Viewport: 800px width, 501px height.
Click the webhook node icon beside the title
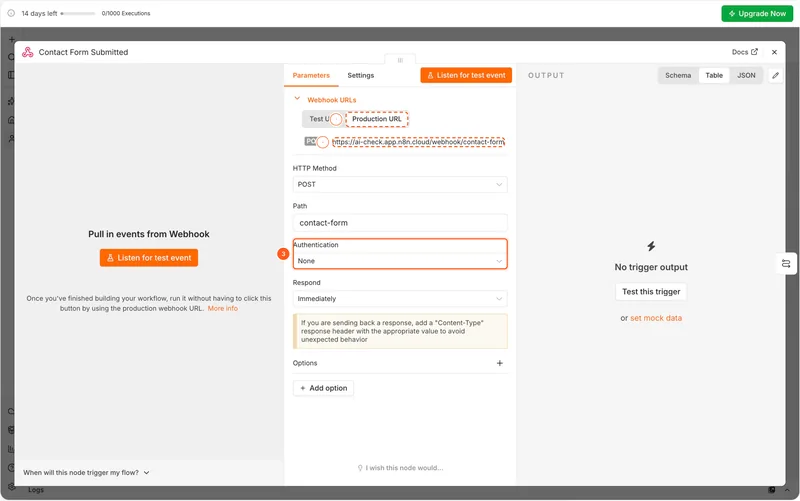(x=28, y=52)
